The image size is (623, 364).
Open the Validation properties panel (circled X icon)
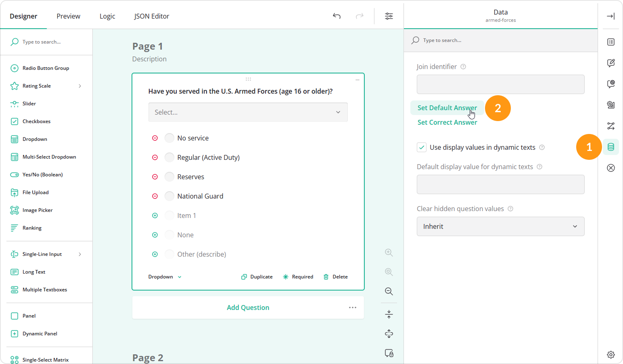point(611,167)
